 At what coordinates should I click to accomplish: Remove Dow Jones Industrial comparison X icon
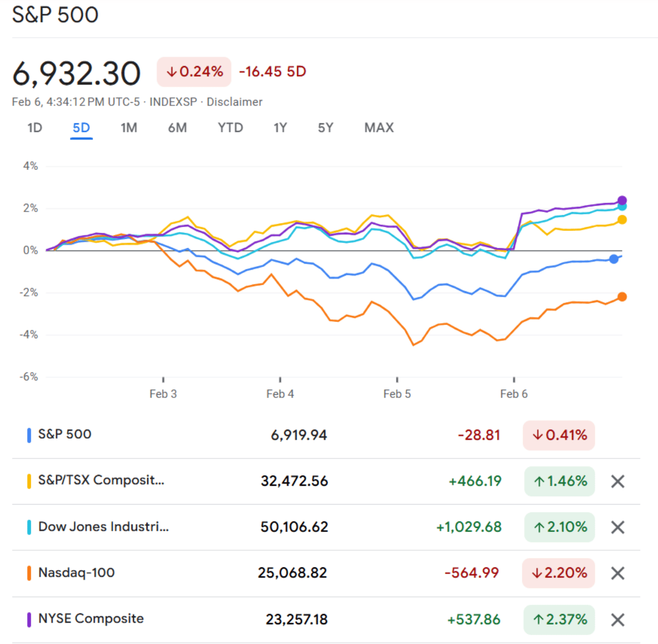(x=617, y=527)
